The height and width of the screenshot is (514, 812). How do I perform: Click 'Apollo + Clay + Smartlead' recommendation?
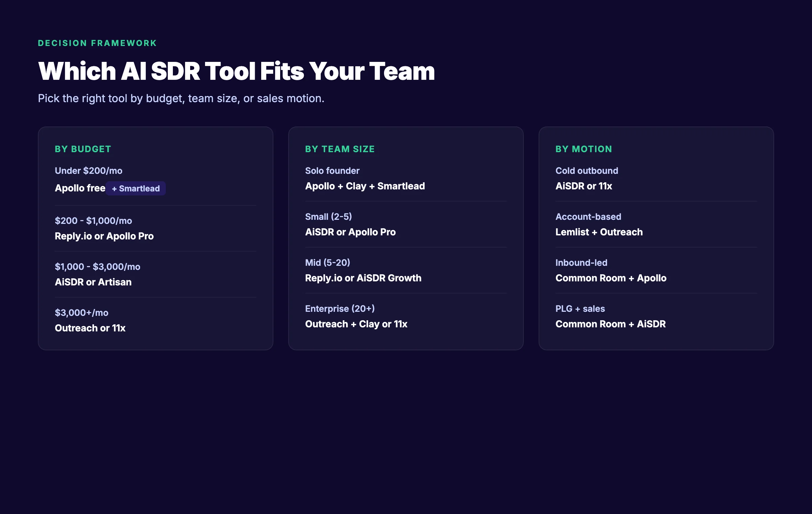coord(365,186)
